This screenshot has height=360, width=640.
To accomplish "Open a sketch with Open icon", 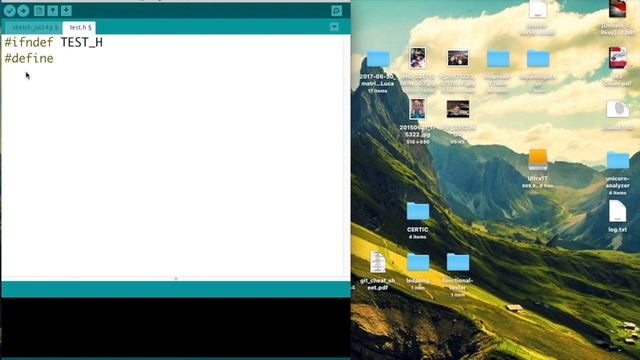I will point(53,11).
